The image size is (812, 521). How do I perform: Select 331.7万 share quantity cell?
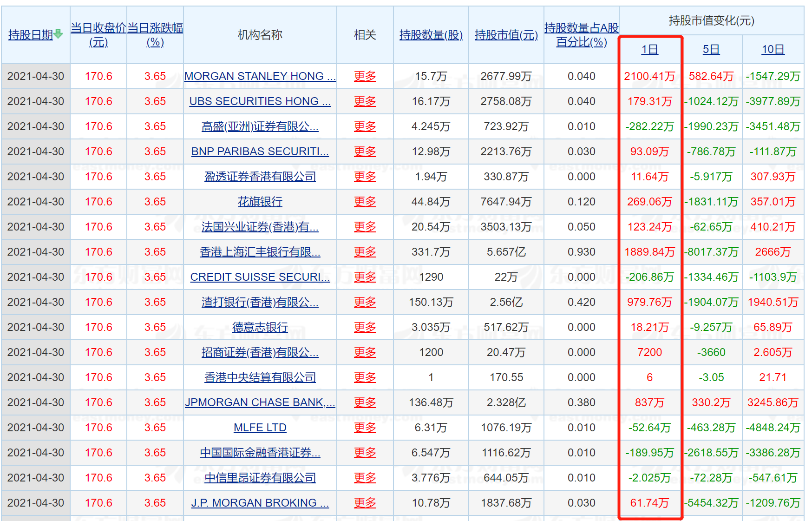click(431, 252)
